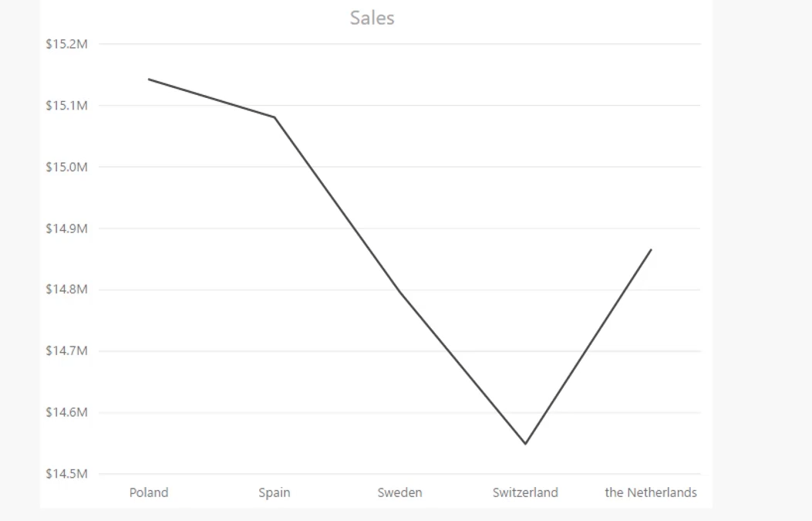Click the Poland data point on line

[149, 80]
